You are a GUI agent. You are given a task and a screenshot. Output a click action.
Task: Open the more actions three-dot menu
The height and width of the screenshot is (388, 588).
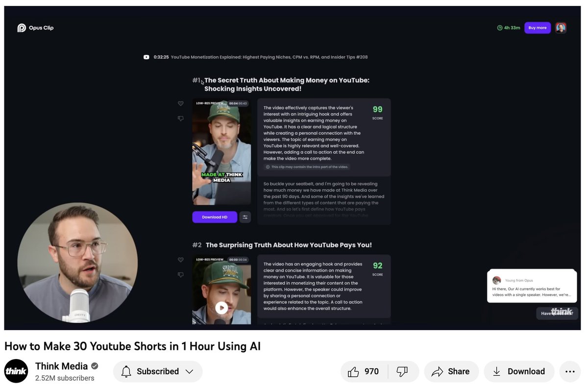point(570,371)
